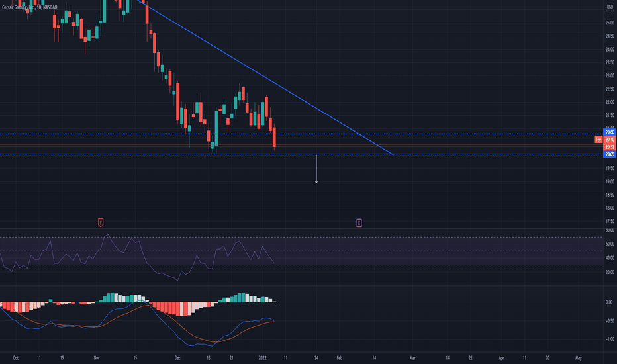Click the Corsair Gaming symbol title
The width and height of the screenshot is (617, 364).
(x=30, y=7)
